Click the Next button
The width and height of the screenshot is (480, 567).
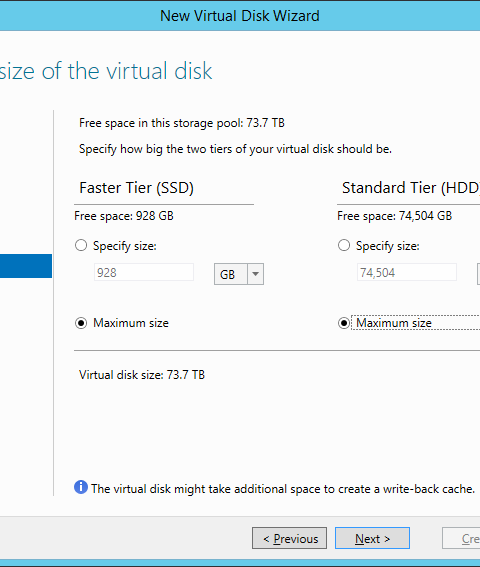[372, 538]
